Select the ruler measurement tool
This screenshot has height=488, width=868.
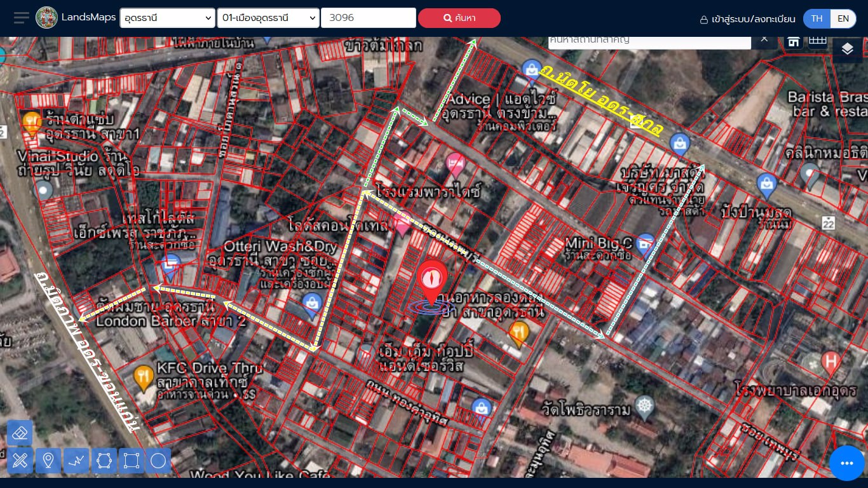click(21, 461)
